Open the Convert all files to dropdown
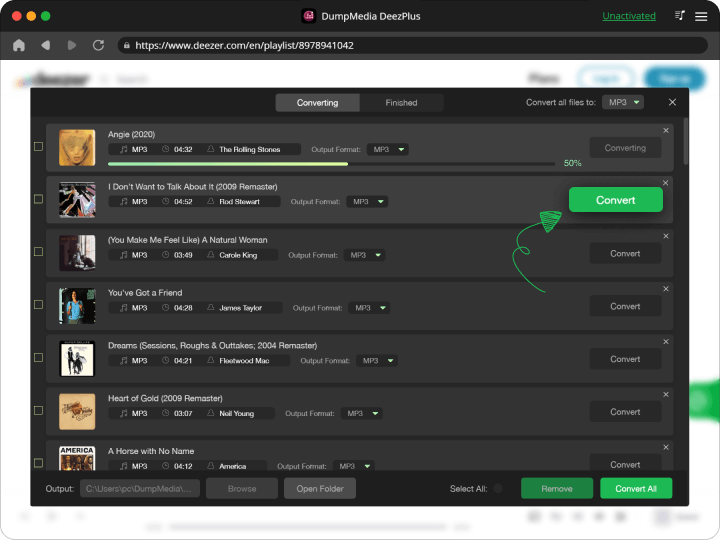This screenshot has height=540, width=720. (623, 102)
